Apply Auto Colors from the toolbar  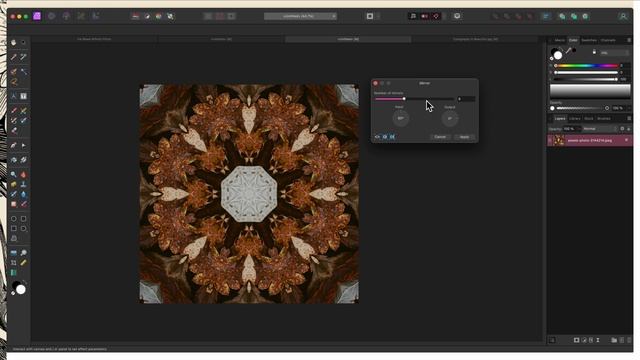tap(158, 16)
